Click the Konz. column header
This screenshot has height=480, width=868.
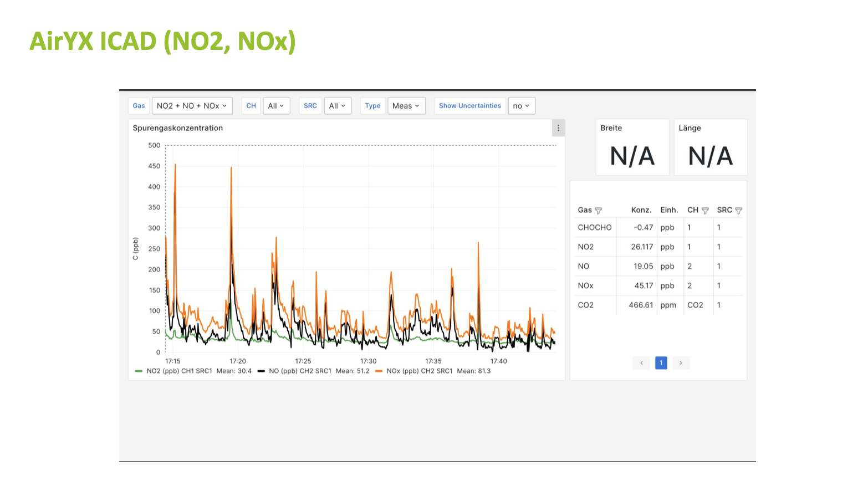(641, 210)
